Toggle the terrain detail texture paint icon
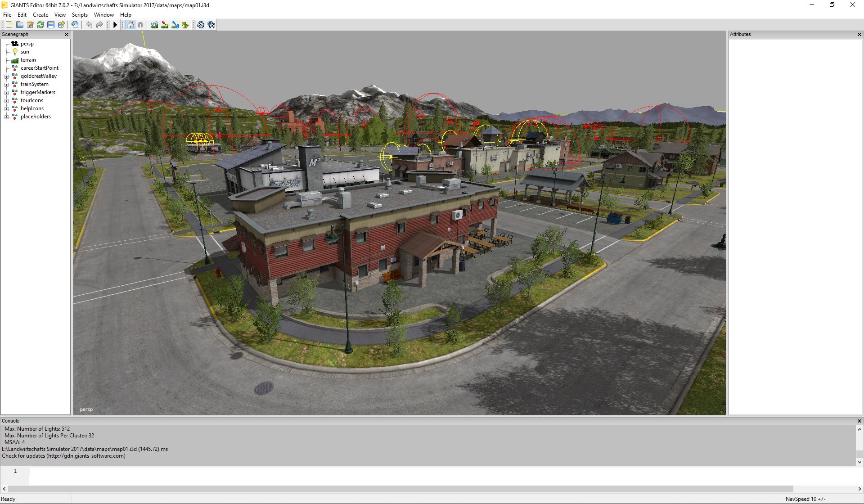864x504 pixels. pos(165,25)
